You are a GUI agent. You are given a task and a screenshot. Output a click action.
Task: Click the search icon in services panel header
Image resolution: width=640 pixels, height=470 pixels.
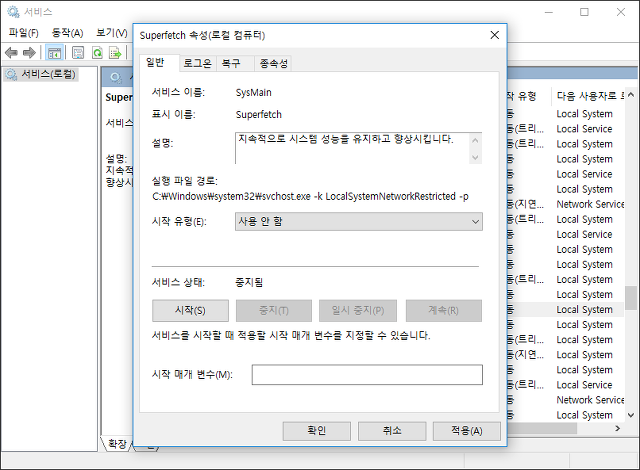(x=116, y=77)
